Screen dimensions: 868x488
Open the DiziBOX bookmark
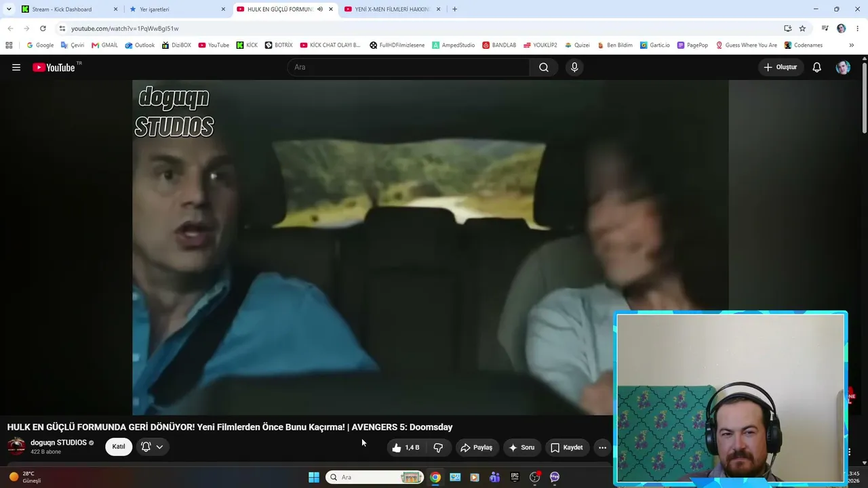coord(176,45)
